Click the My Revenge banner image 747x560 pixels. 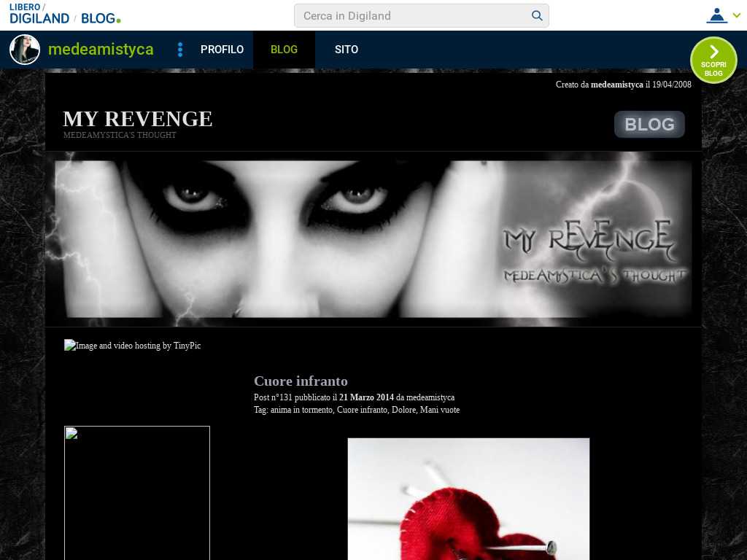[x=373, y=239]
